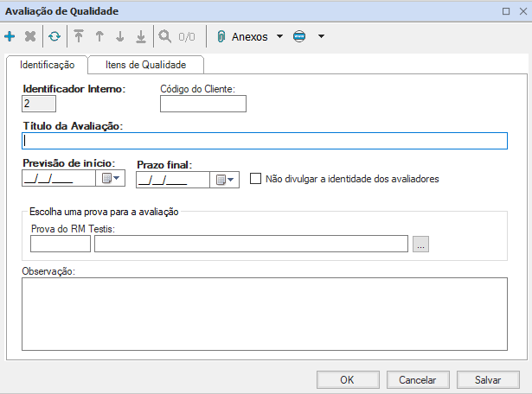Click the Salvar button

(489, 379)
